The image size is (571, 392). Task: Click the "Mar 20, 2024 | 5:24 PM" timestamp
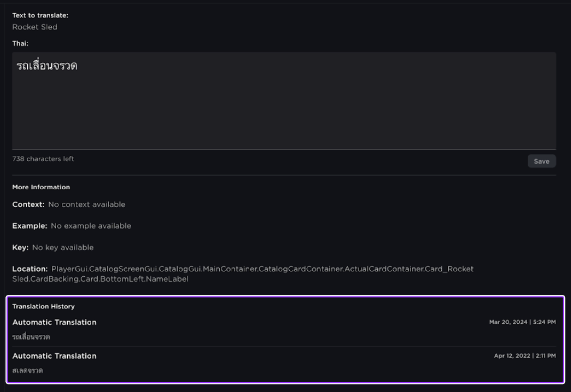(522, 322)
